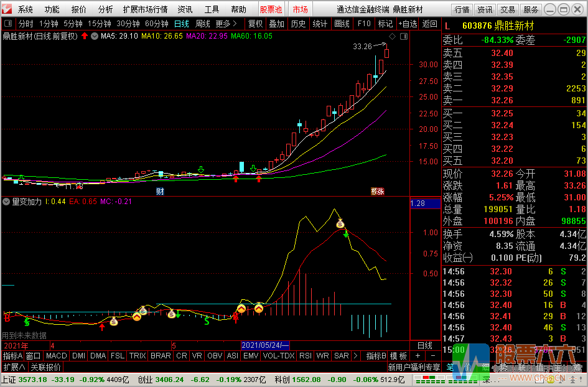Switch to the 分时 chart
This screenshot has height=387, width=588.
point(26,24)
